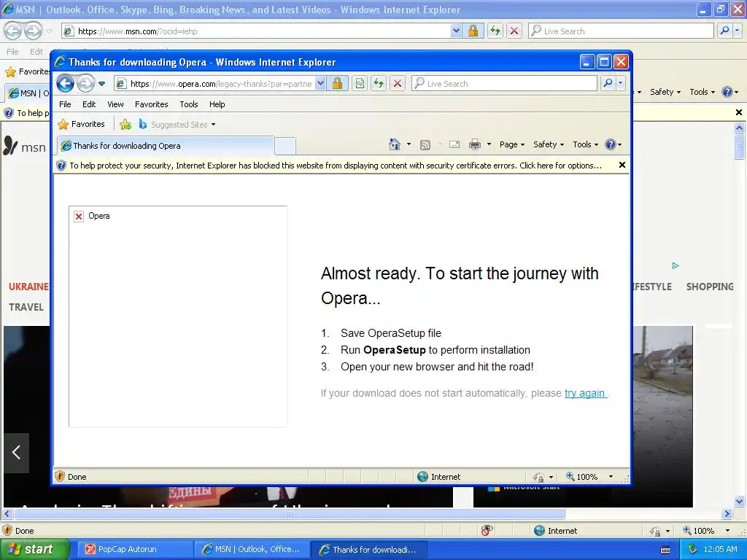Click the RSS Feeds icon
The height and width of the screenshot is (560, 747).
tap(425, 145)
